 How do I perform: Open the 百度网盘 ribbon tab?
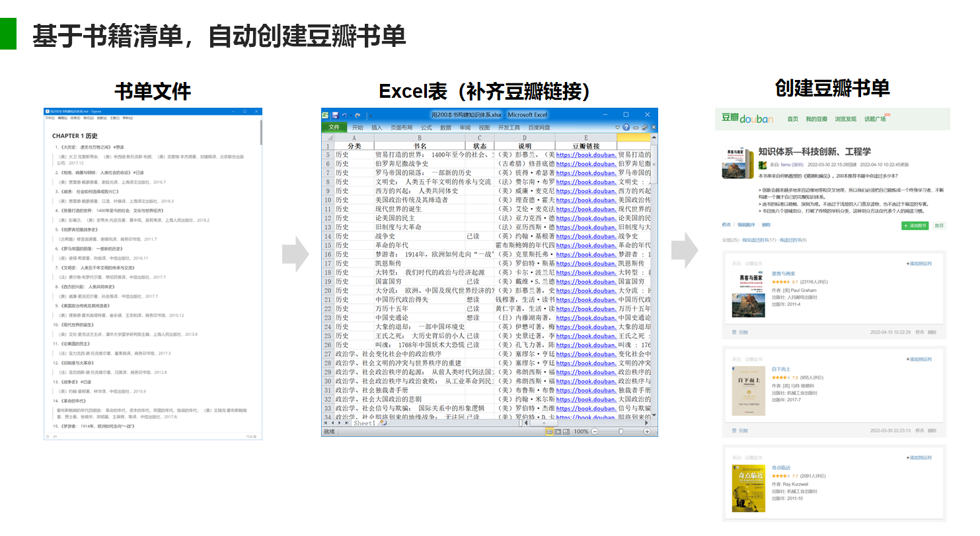click(538, 128)
